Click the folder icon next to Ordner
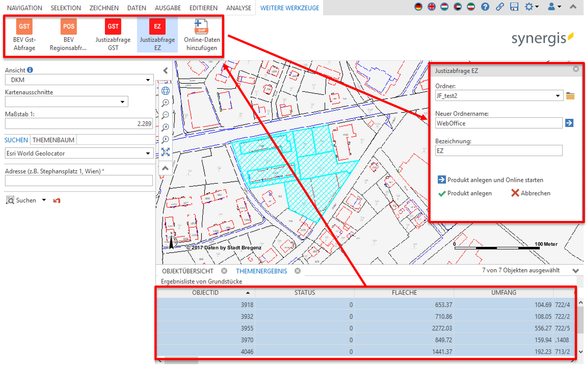 pos(570,96)
